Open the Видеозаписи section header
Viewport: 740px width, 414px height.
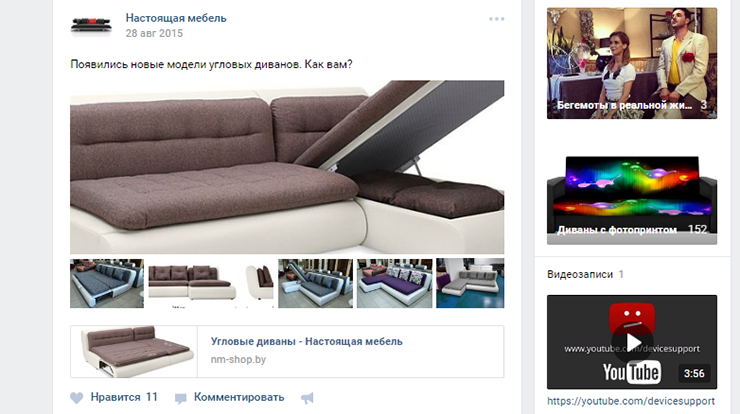coord(580,274)
